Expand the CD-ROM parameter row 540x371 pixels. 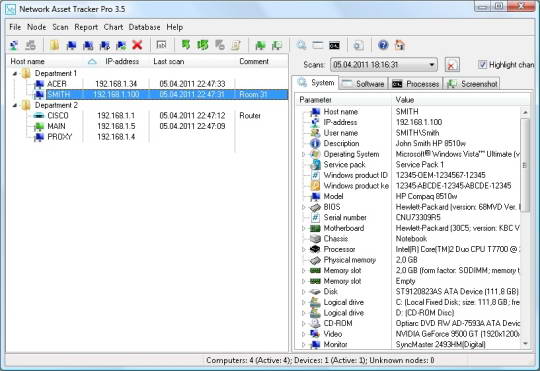(x=303, y=323)
